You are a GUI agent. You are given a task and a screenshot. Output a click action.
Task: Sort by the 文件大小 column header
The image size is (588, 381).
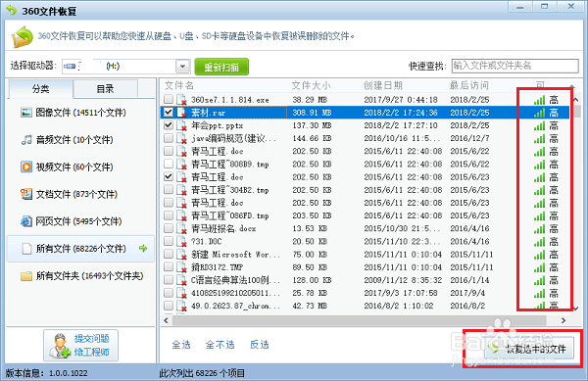click(311, 86)
